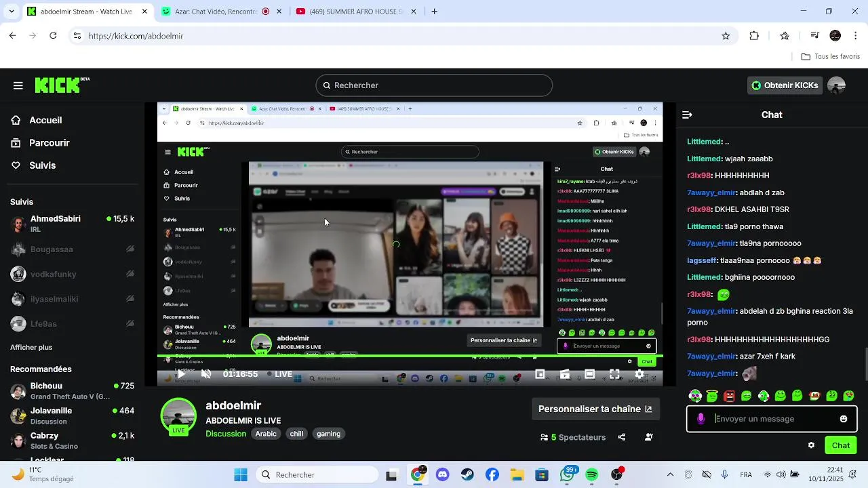Click the Obtenir KICKs button
Screen dimensions: 868x488
pyautogui.click(x=785, y=85)
